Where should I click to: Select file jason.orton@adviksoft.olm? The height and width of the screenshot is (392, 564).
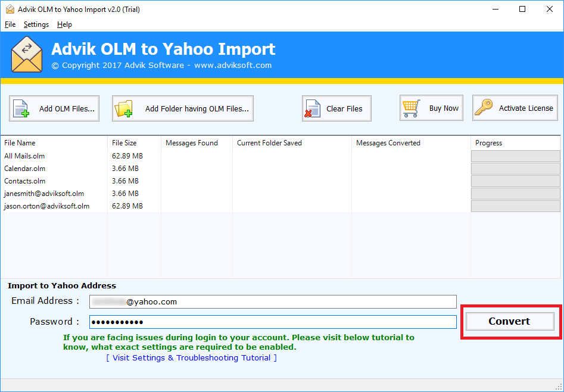(47, 206)
